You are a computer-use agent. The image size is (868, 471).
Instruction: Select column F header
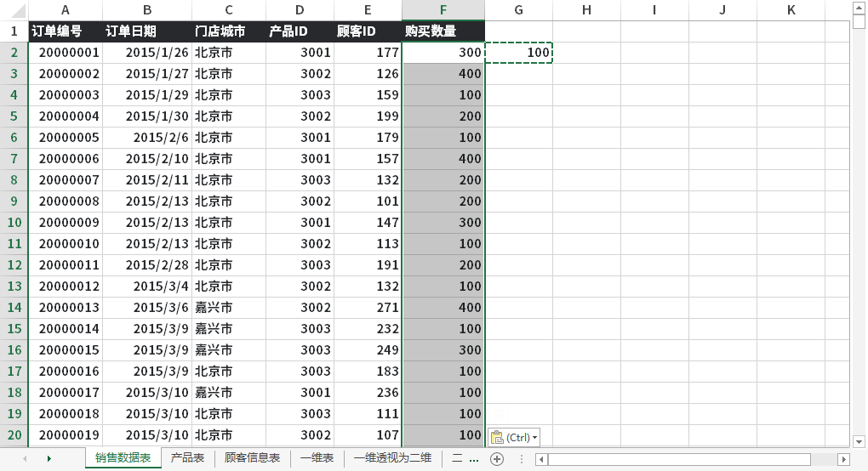pos(443,10)
